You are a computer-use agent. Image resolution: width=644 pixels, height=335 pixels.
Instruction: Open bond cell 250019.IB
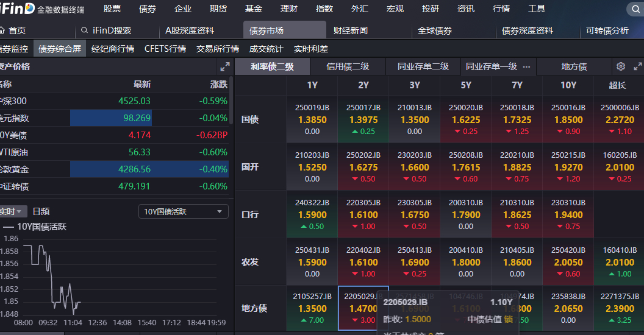[x=312, y=119]
